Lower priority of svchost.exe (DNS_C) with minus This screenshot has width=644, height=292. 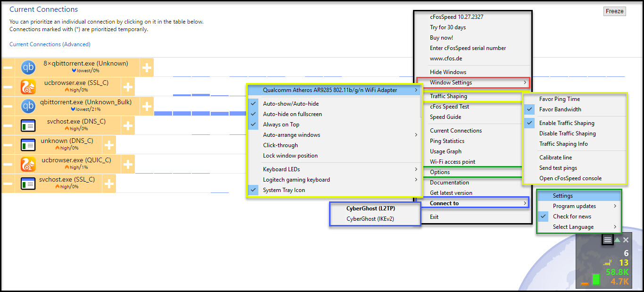(x=8, y=125)
